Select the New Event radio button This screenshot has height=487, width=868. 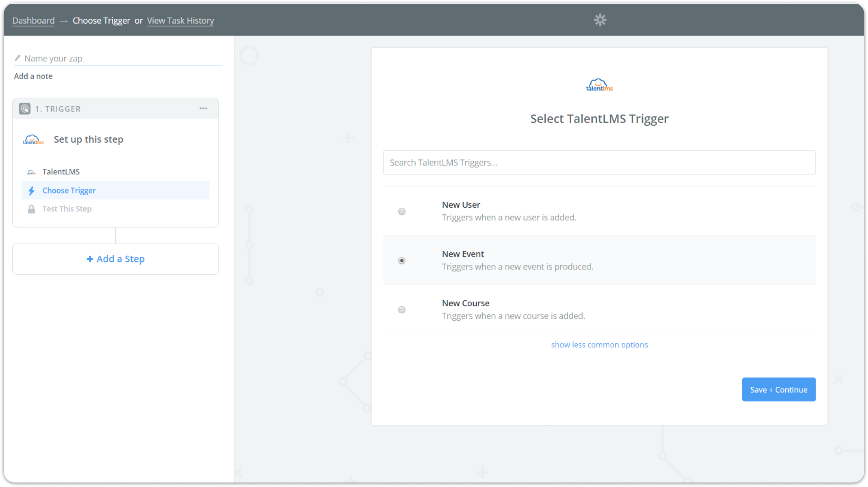click(401, 261)
